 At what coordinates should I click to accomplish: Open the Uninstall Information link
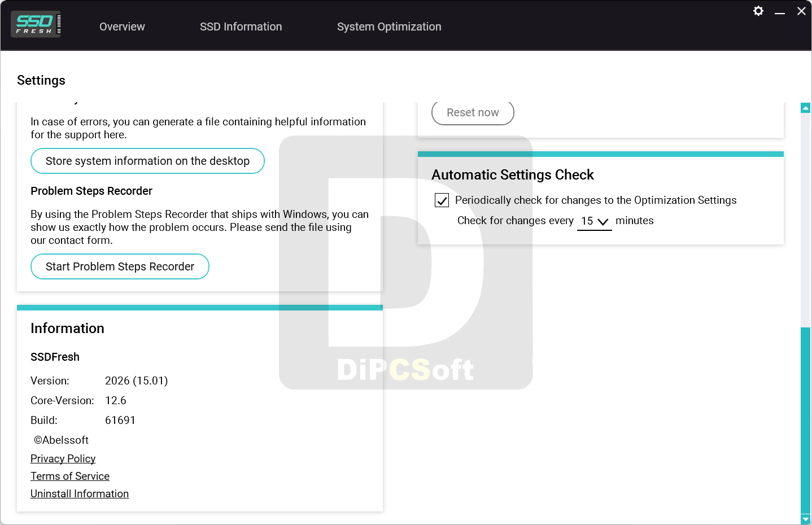pyautogui.click(x=80, y=493)
